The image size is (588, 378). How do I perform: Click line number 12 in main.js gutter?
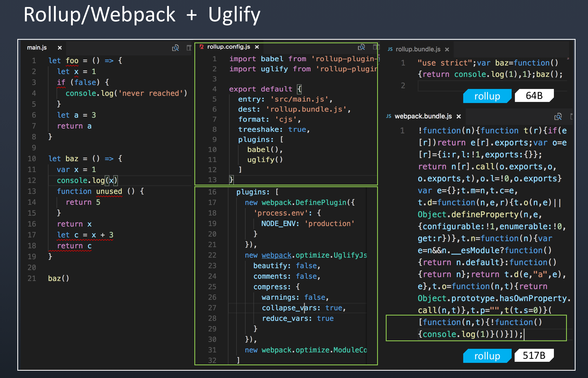[32, 180]
